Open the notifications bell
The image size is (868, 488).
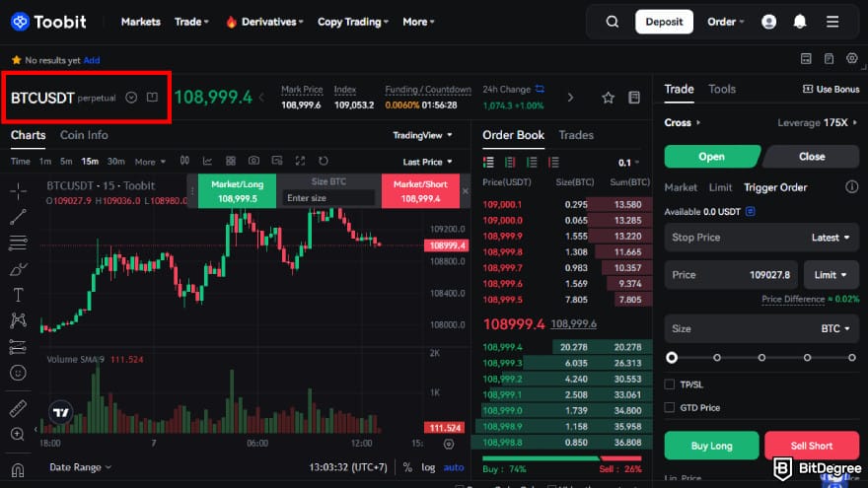(800, 22)
